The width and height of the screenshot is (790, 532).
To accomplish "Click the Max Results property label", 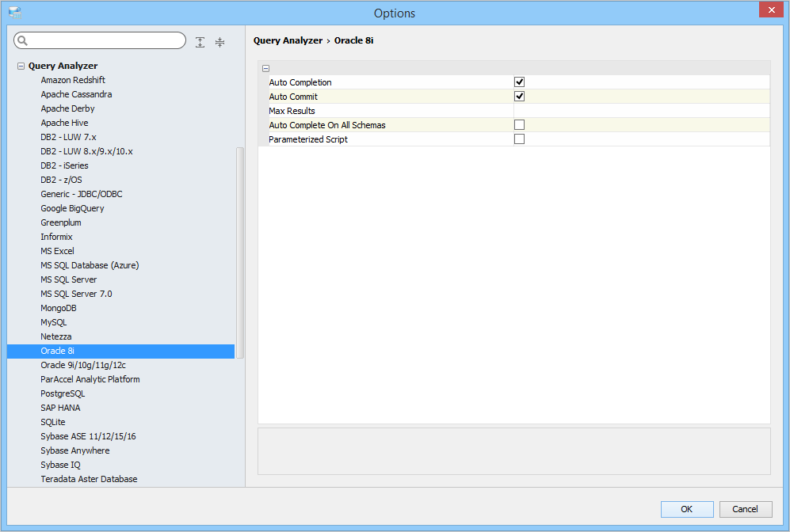I will tap(292, 111).
